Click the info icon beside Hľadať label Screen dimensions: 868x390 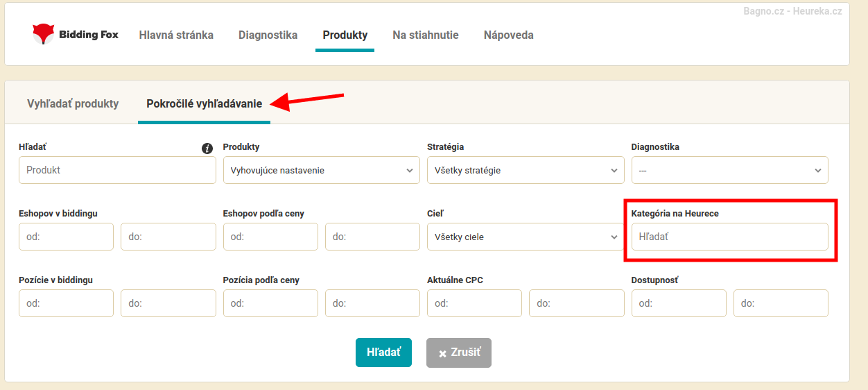pyautogui.click(x=207, y=149)
